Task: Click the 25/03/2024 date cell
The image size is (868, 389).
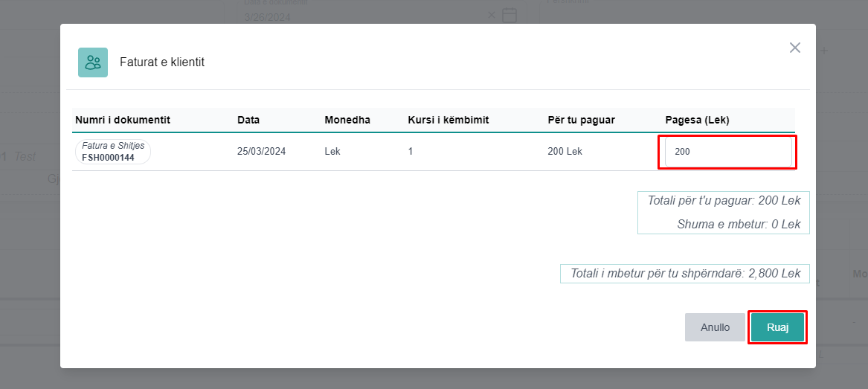Action: click(x=261, y=151)
